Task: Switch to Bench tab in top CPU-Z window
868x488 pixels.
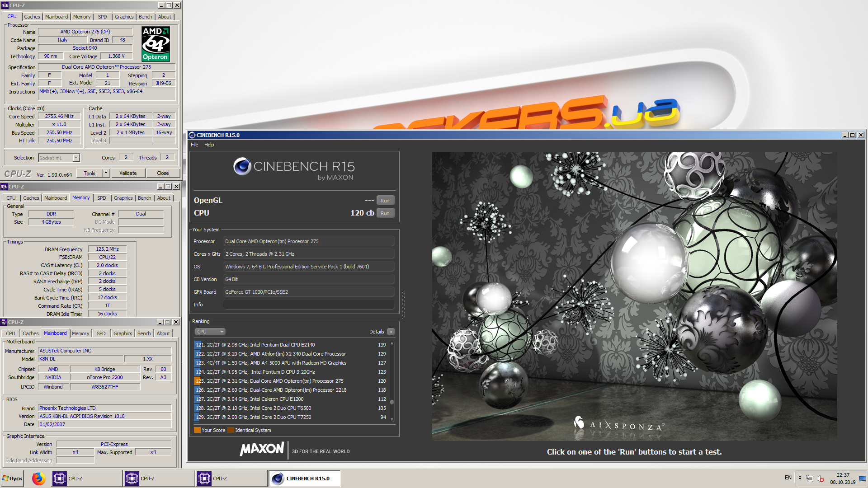Action: click(x=145, y=17)
